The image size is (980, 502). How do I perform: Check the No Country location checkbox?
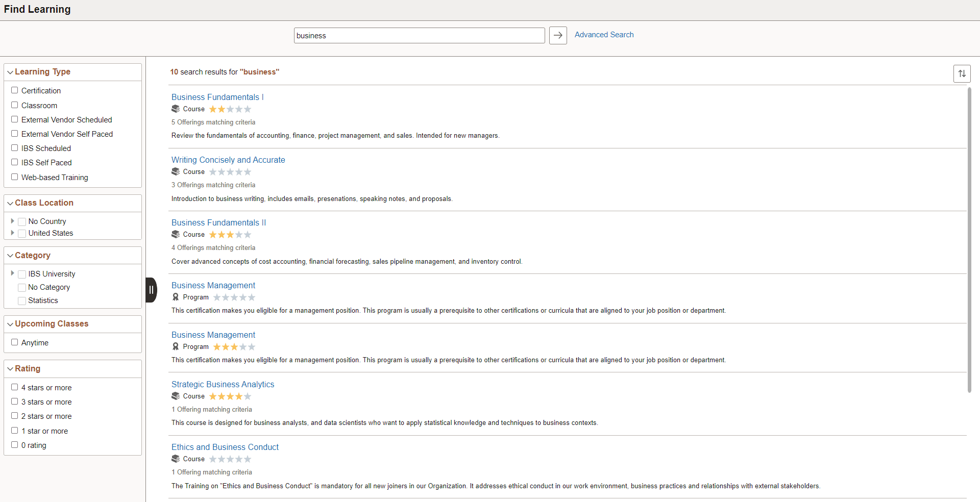(x=22, y=221)
